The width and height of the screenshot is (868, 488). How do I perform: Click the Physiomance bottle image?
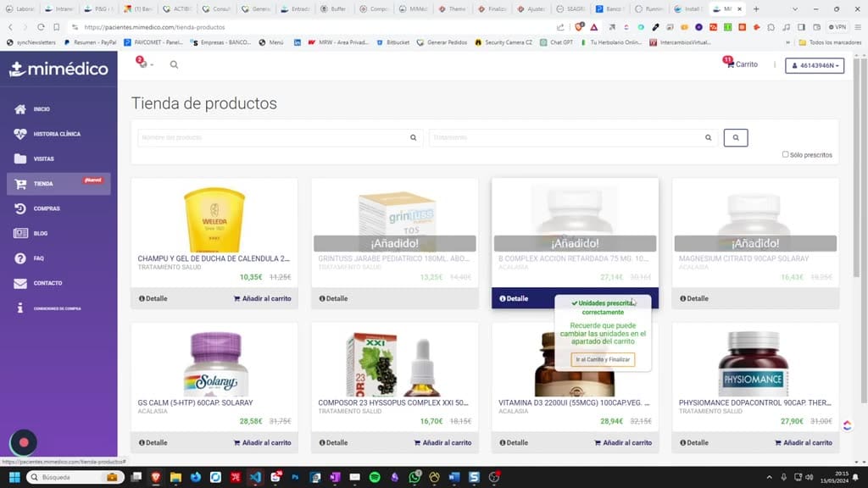[x=754, y=364]
